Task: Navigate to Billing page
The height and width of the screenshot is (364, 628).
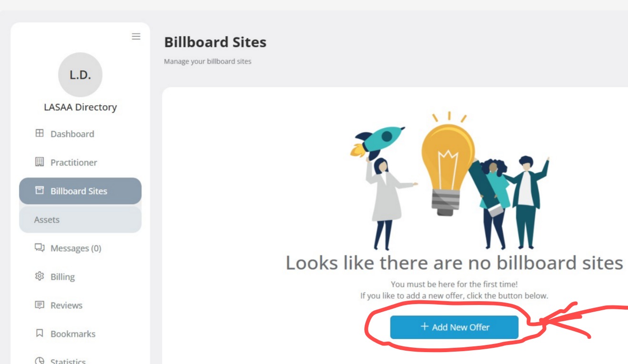Action: click(x=63, y=277)
